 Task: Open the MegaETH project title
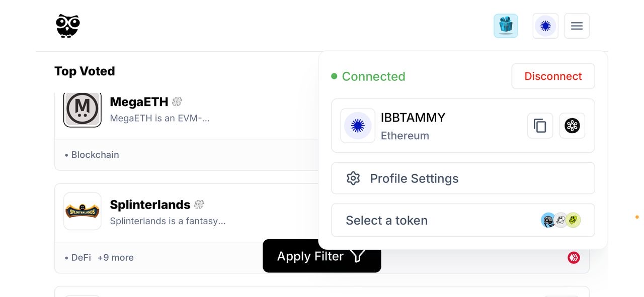pos(139,102)
